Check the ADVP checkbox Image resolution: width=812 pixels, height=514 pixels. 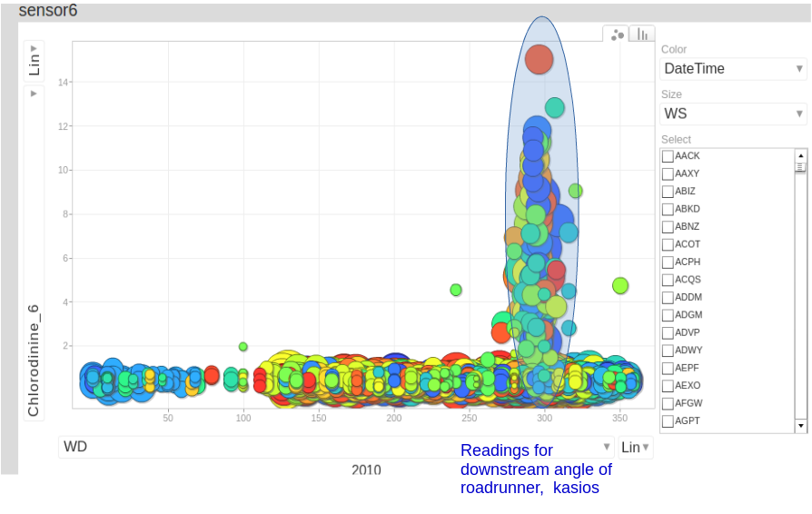[668, 333]
